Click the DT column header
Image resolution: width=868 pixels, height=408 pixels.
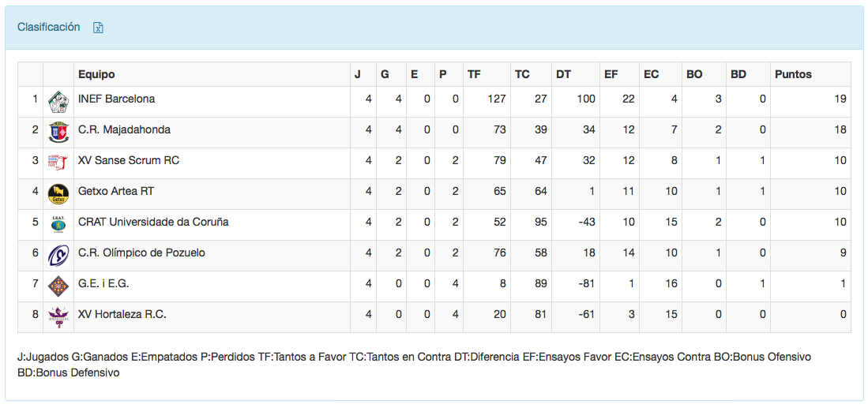tap(563, 74)
